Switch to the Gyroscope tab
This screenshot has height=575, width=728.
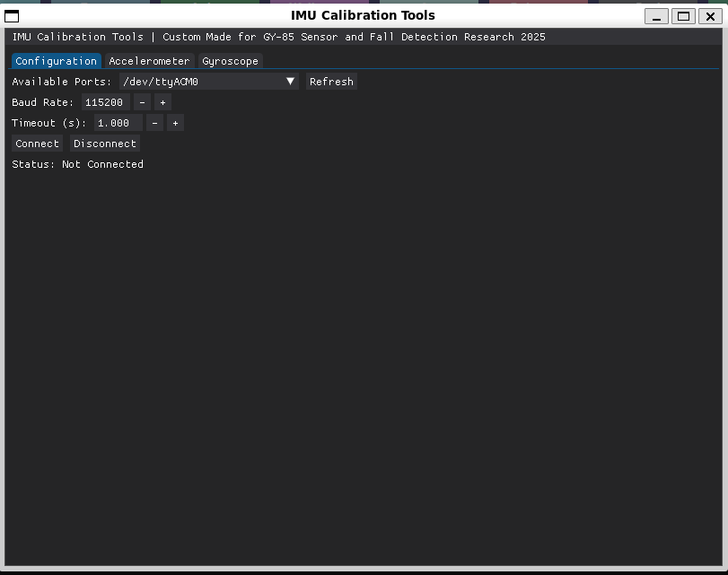231,61
